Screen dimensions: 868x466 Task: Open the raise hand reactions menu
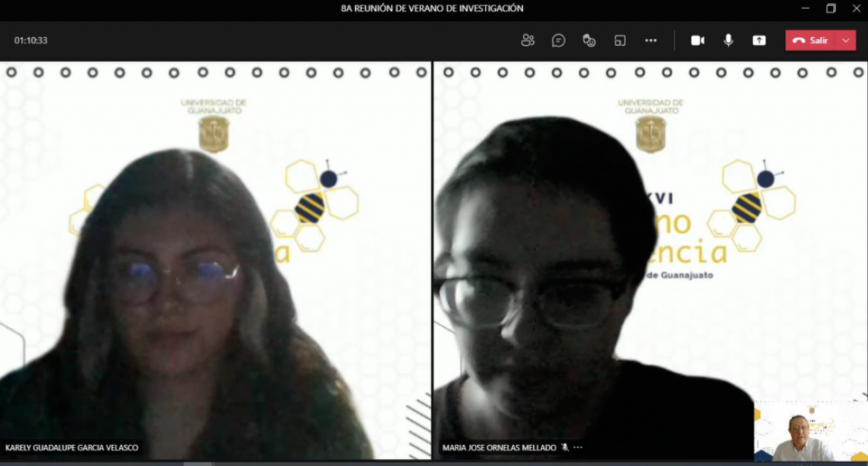point(589,40)
